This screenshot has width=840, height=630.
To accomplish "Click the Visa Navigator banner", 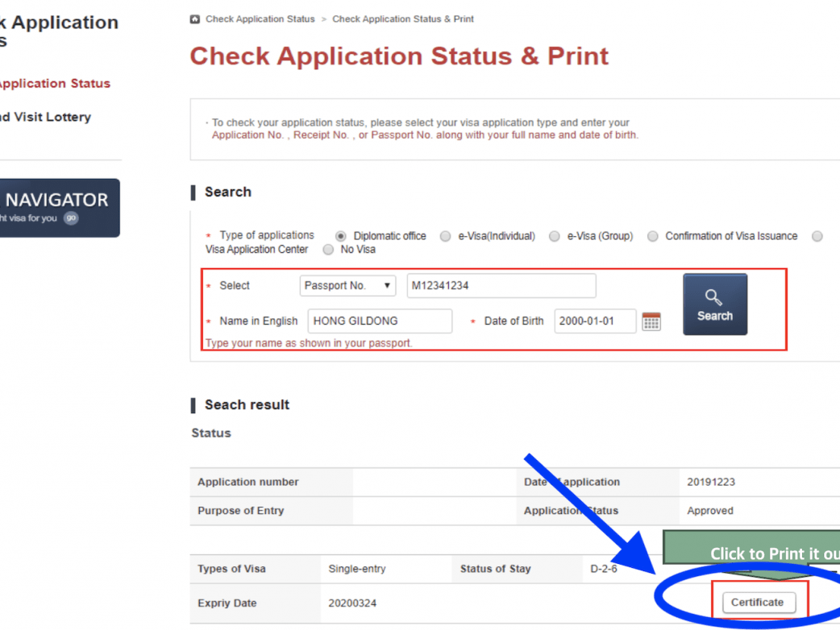I will [x=58, y=208].
